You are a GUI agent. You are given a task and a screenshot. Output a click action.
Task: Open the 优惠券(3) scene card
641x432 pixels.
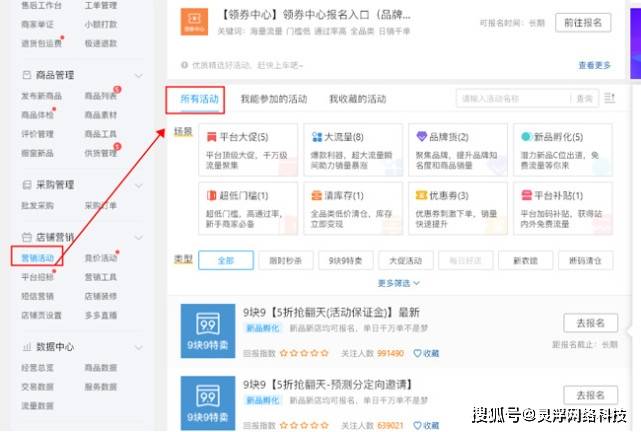[458, 208]
